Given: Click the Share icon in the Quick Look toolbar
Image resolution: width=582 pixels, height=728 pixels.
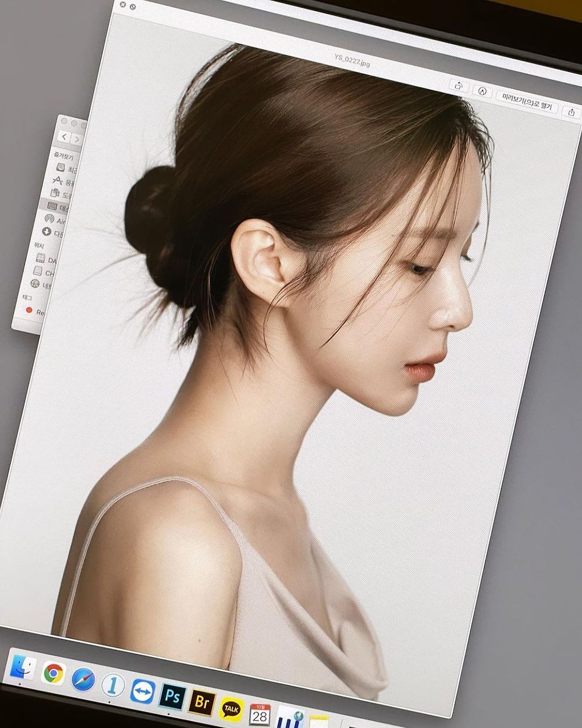Looking at the screenshot, I should [x=573, y=111].
